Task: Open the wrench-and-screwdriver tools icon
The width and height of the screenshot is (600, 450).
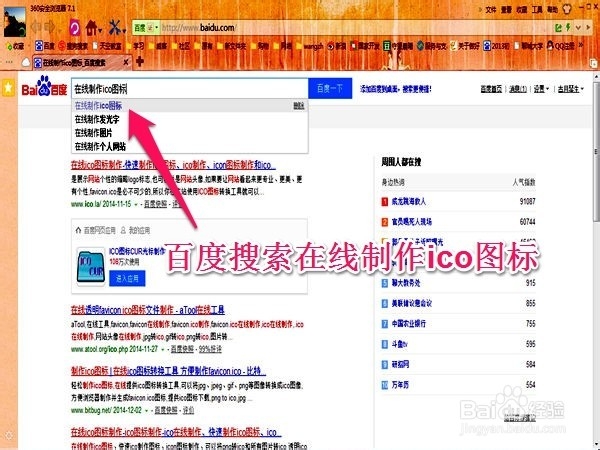Action: pyautogui.click(x=115, y=27)
